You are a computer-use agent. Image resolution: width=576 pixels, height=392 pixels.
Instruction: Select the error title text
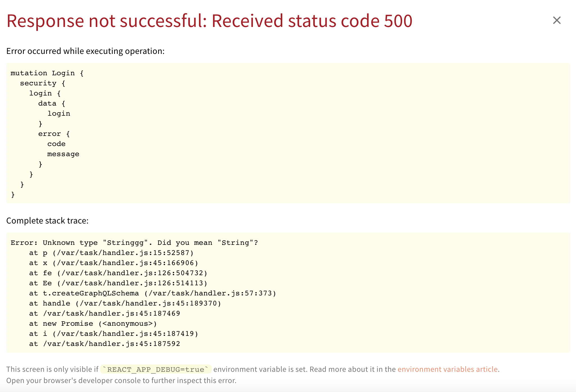(209, 20)
